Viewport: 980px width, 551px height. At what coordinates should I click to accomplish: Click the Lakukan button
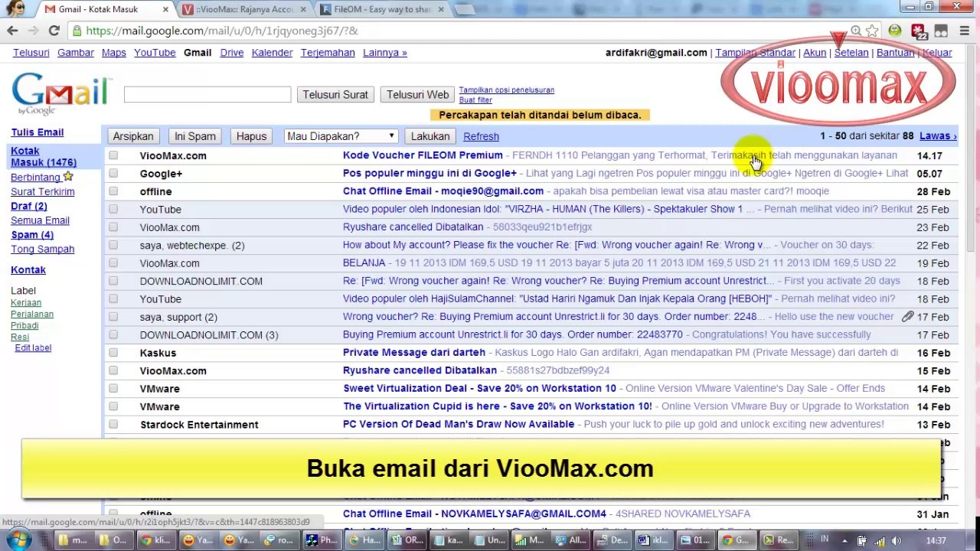tap(430, 136)
